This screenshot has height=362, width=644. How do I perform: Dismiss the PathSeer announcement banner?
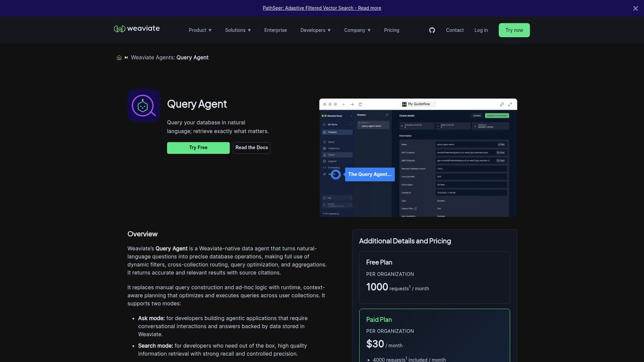click(635, 8)
